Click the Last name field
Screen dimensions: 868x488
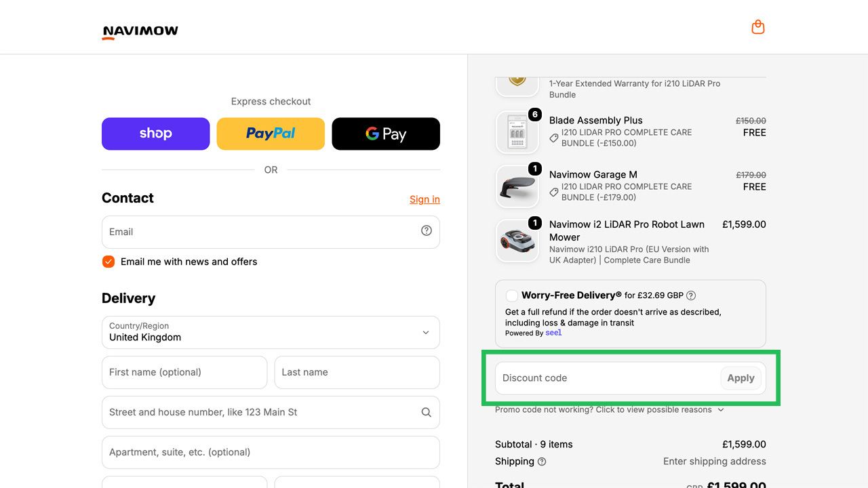click(x=357, y=372)
